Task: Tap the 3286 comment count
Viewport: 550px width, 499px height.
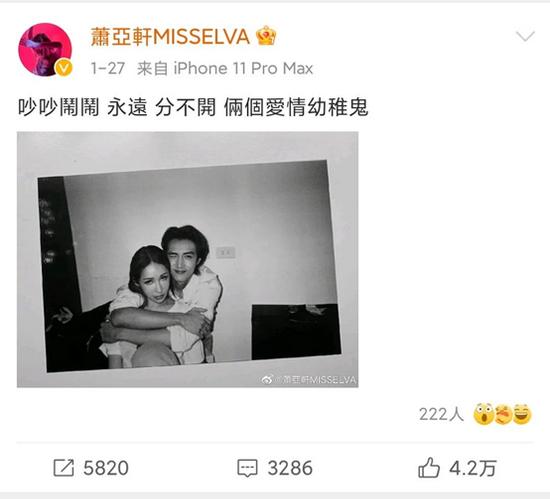Action: coord(290,468)
